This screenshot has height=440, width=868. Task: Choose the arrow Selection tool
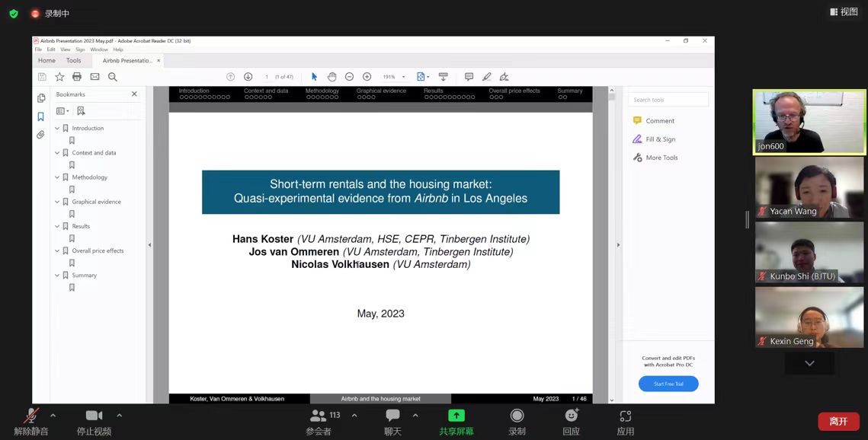point(315,77)
